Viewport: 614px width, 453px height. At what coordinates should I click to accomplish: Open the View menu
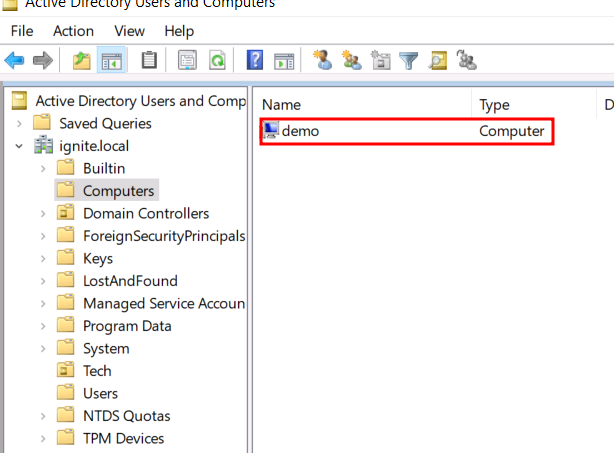129,31
